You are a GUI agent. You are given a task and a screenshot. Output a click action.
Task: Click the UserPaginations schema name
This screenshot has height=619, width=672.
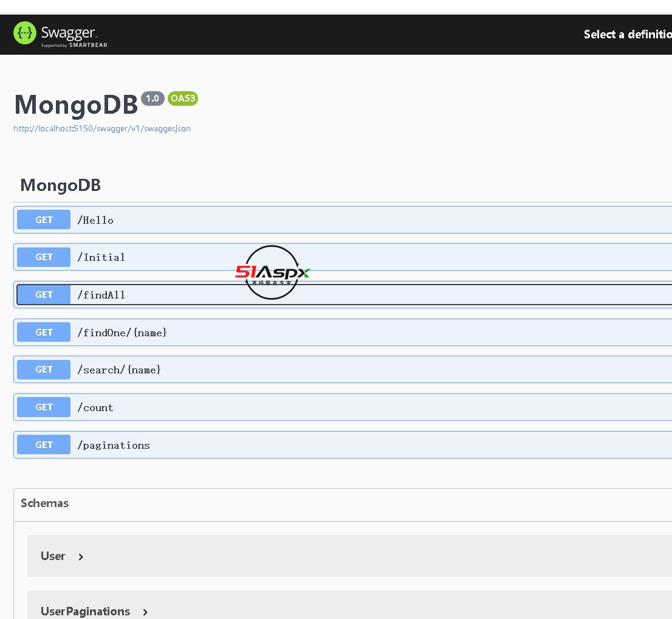[x=85, y=611]
